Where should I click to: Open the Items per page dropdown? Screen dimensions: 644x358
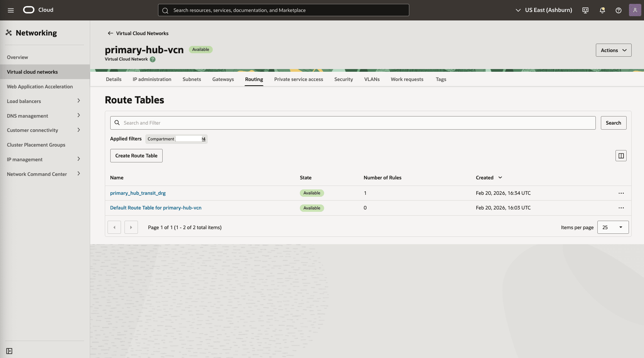(613, 227)
